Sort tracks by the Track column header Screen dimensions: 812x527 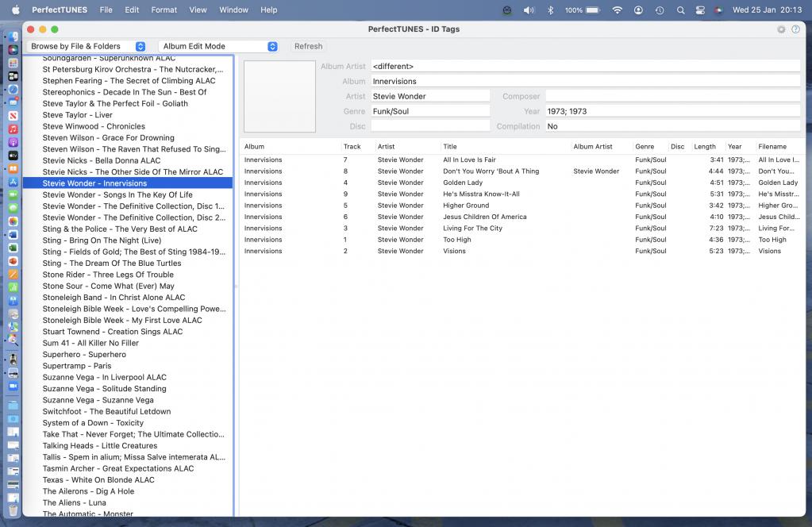click(x=352, y=147)
